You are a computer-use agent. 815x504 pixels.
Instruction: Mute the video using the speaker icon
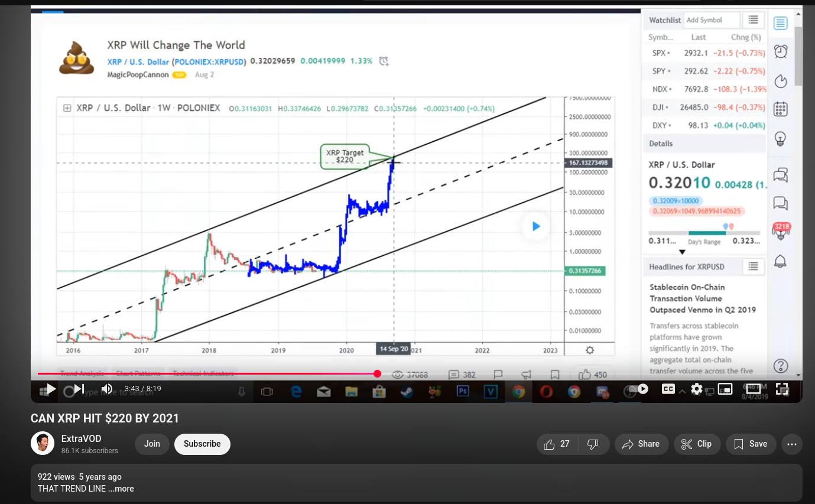coord(107,389)
